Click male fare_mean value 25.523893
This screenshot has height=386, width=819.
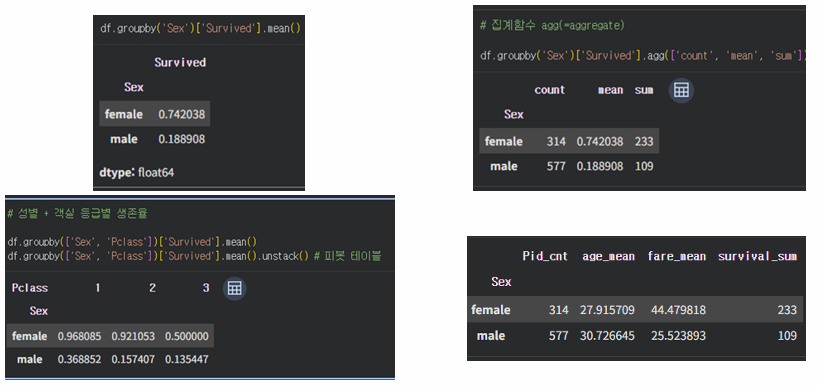point(678,335)
